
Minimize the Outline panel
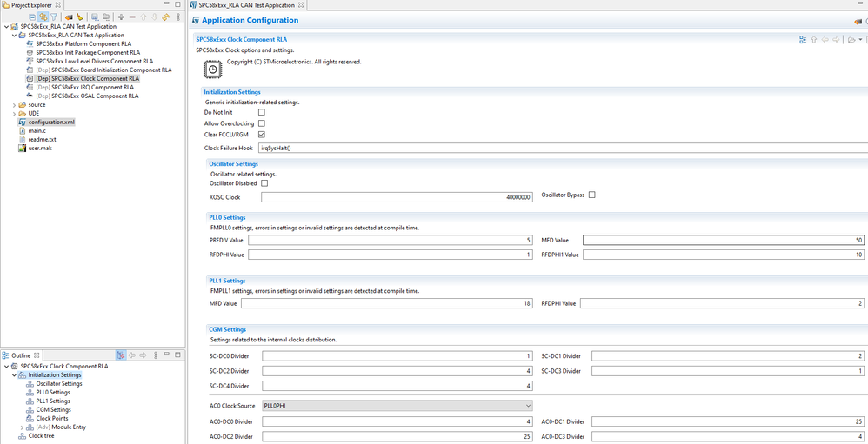pos(167,355)
